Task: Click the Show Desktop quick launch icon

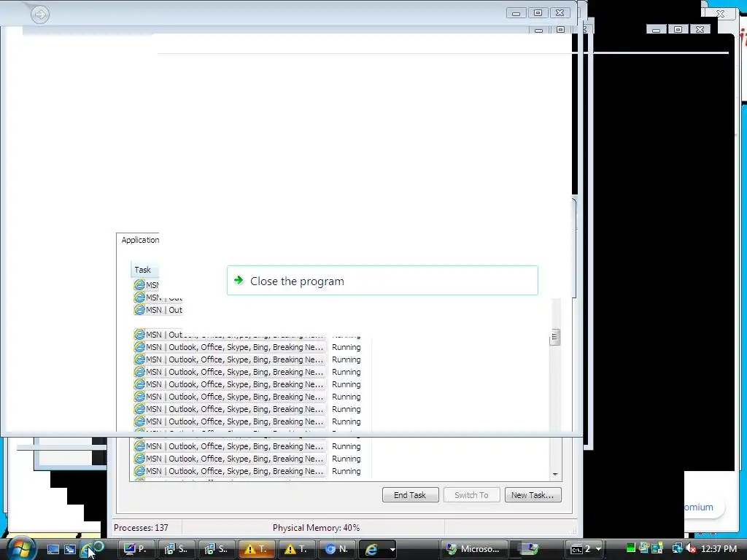Action: [53, 549]
